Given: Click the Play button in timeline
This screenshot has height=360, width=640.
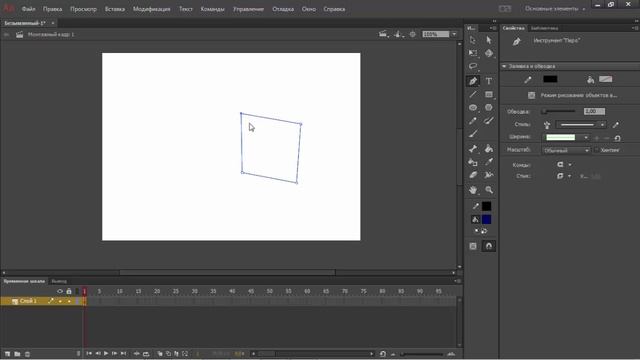Looking at the screenshot, I should pos(106,353).
